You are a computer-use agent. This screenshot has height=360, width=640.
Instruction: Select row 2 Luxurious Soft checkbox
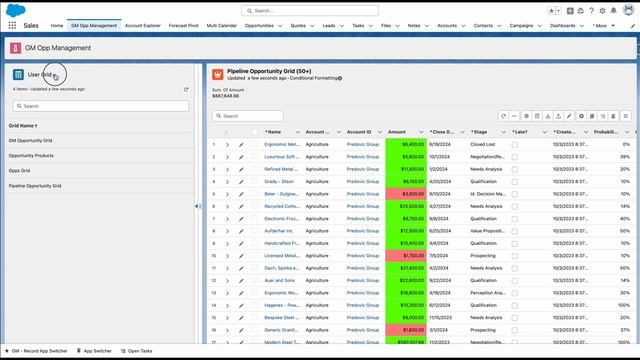(x=255, y=157)
